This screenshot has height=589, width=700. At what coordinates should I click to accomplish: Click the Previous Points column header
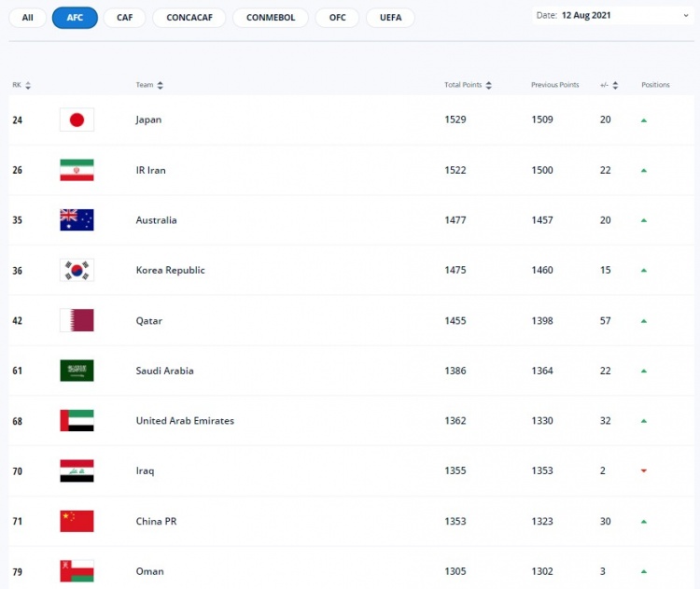coord(555,85)
